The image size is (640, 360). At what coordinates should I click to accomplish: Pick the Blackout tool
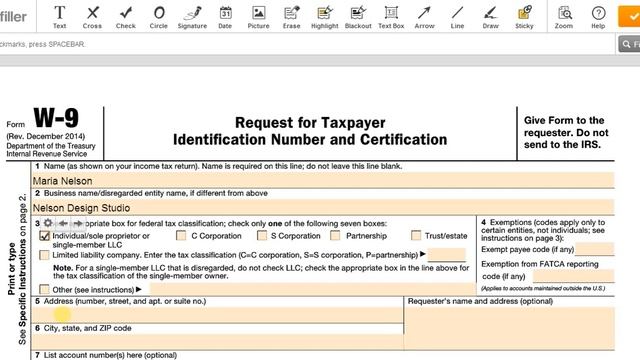[x=358, y=17]
